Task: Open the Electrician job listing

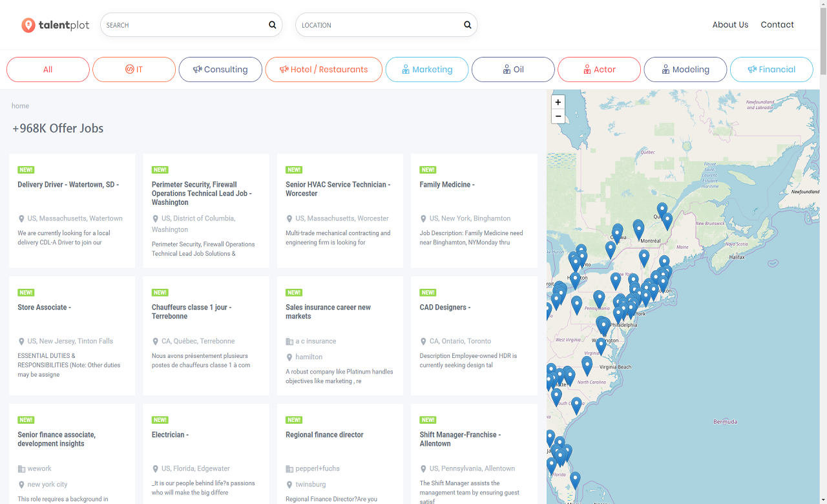Action: coord(171,435)
